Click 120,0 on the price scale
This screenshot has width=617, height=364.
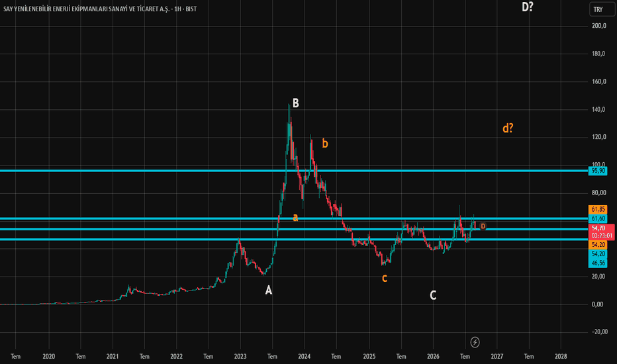pyautogui.click(x=598, y=137)
